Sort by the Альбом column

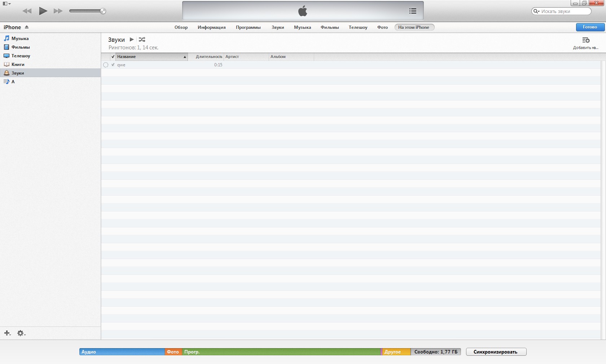click(x=291, y=57)
